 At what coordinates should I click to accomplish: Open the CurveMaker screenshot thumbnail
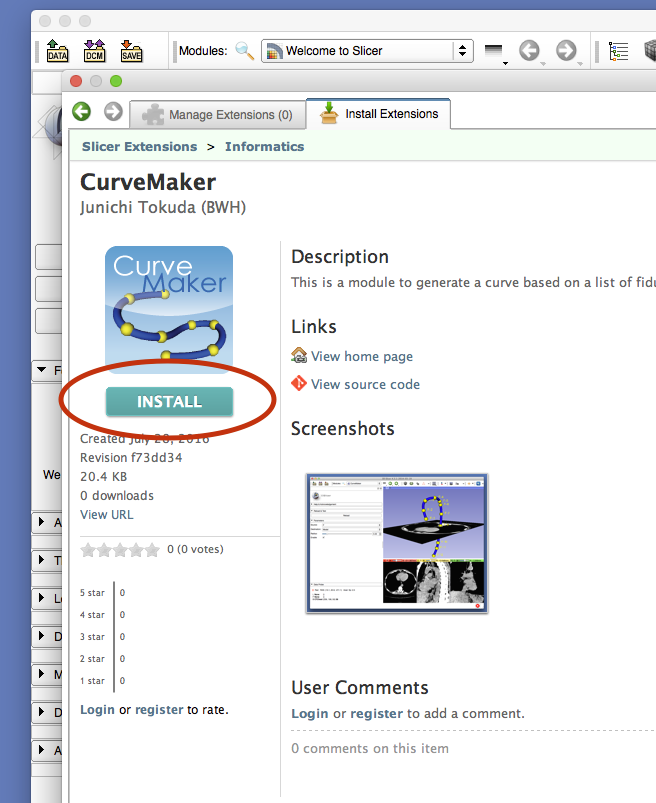click(397, 542)
